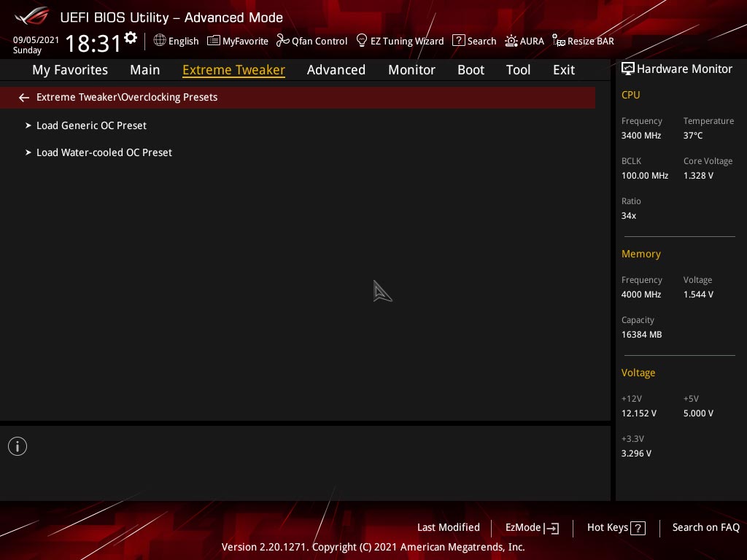The image size is (747, 560).
Task: Launch the EZ Tuning Wizard bulb icon
Action: coord(362,41)
